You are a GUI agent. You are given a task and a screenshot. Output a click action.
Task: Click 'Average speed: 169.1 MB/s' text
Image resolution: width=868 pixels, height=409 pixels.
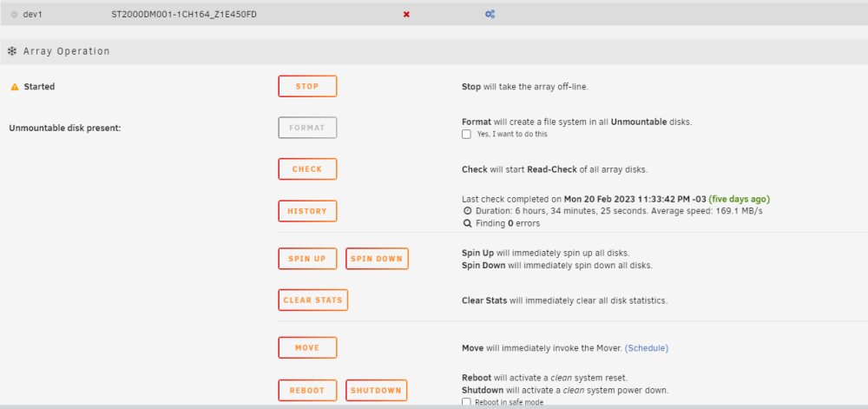707,211
